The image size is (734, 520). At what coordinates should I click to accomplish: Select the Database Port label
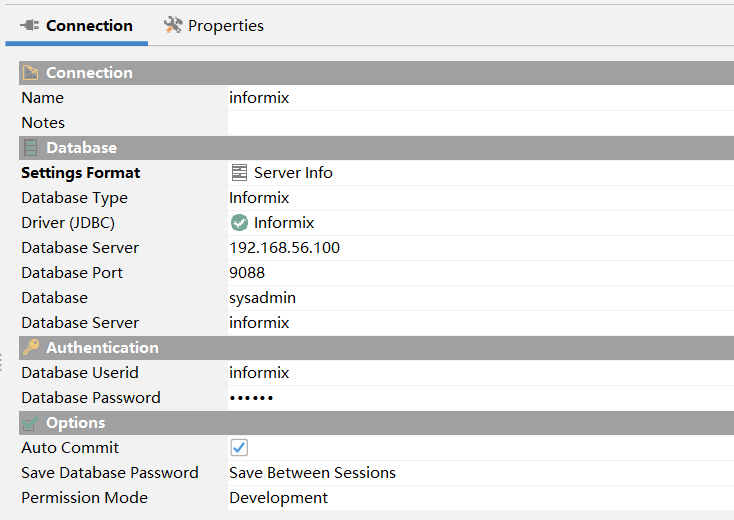72,272
